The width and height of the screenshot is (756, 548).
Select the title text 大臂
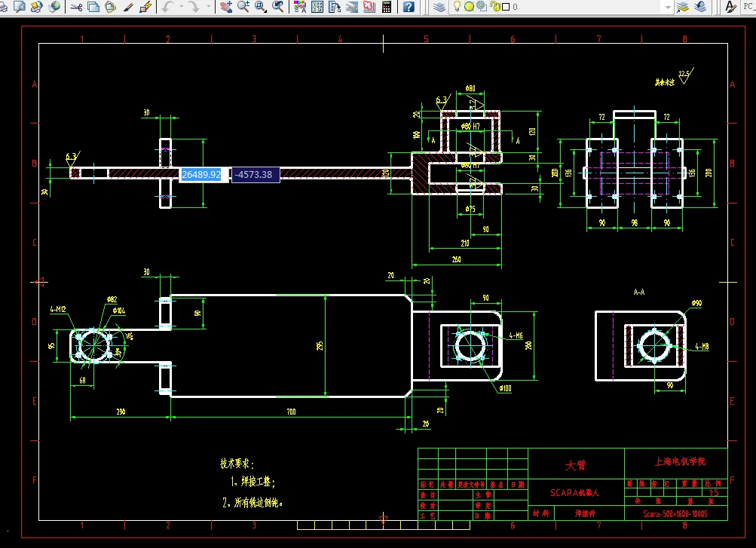[575, 464]
